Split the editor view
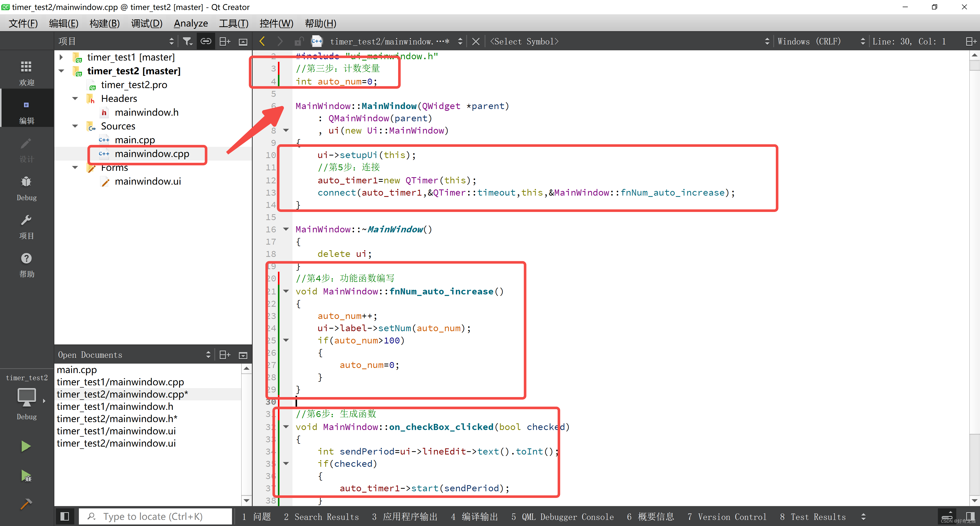The height and width of the screenshot is (526, 980). pos(971,41)
